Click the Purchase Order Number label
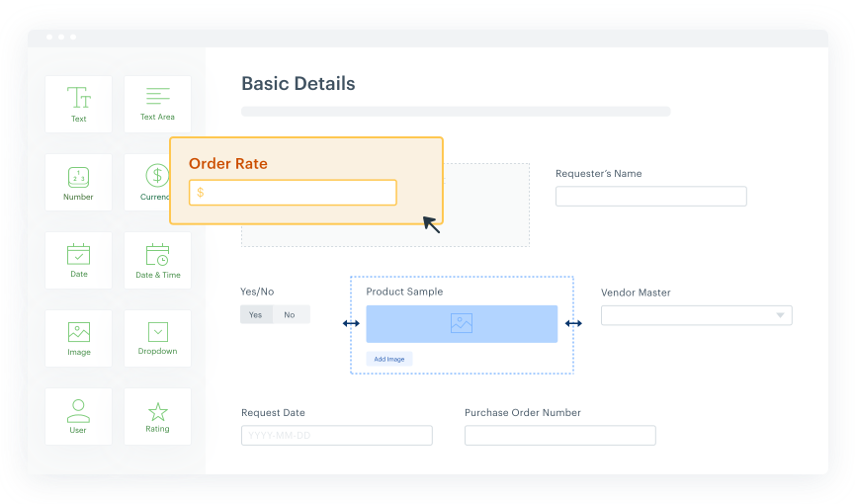This screenshot has height=504, width=855. click(523, 412)
